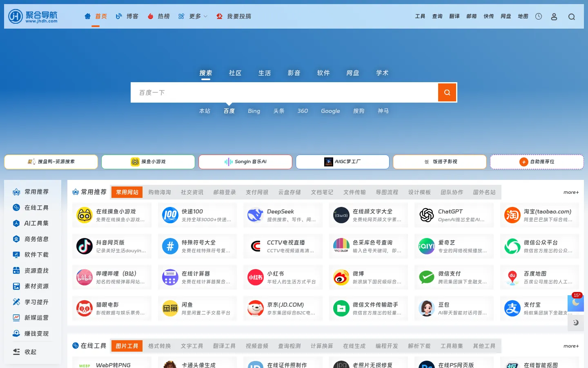Open the 小红书 icon
Screen dimensions: 588x368
point(255,277)
